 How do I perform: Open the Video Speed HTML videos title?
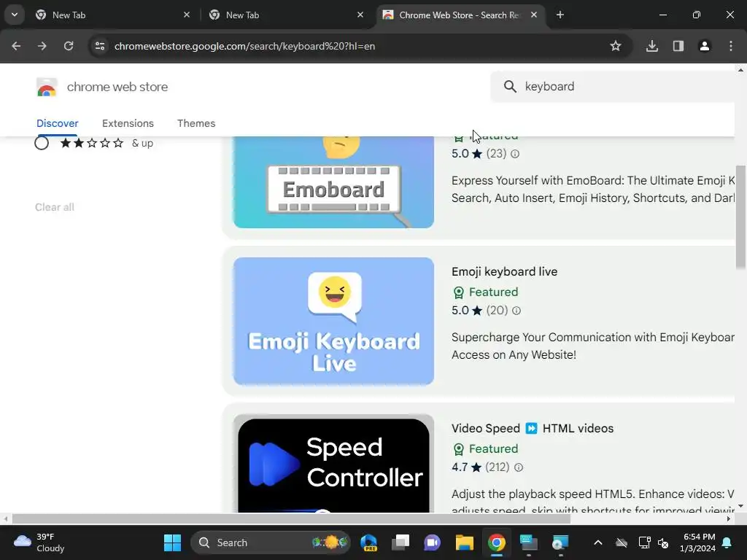[532, 428]
